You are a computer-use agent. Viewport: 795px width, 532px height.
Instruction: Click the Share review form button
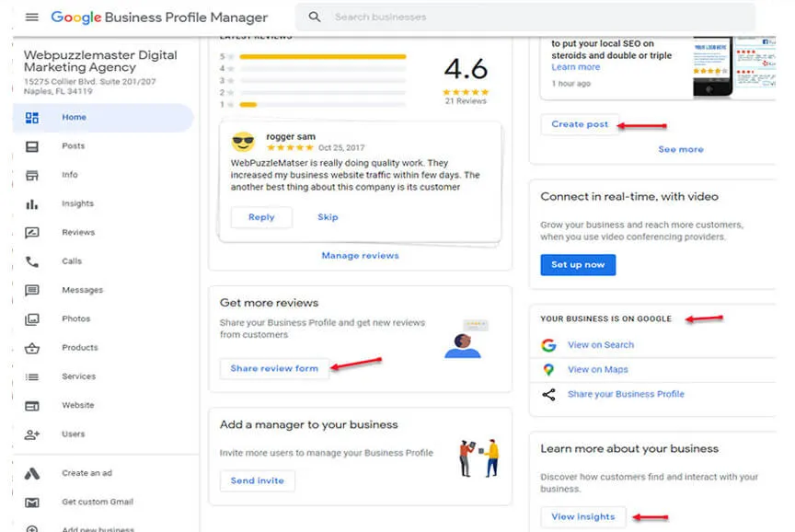[x=274, y=369]
